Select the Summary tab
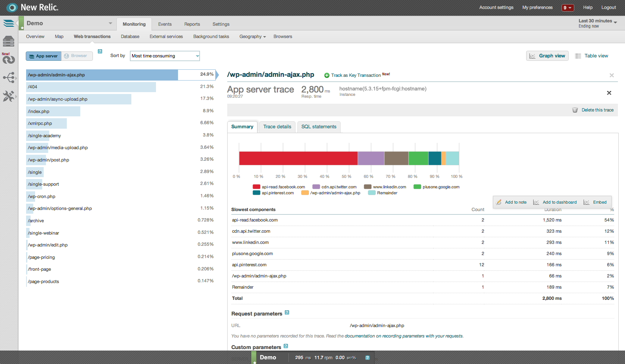Screen dimensions: 625x364 point(242,127)
